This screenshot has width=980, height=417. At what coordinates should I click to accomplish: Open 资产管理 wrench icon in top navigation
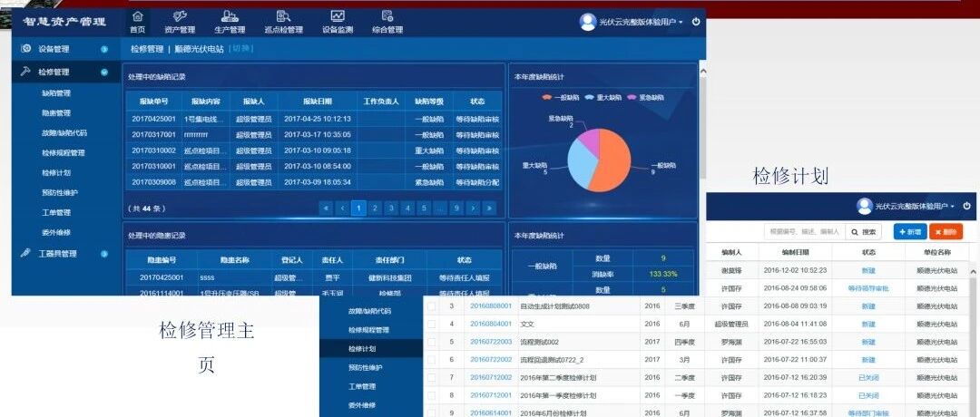coord(180,16)
